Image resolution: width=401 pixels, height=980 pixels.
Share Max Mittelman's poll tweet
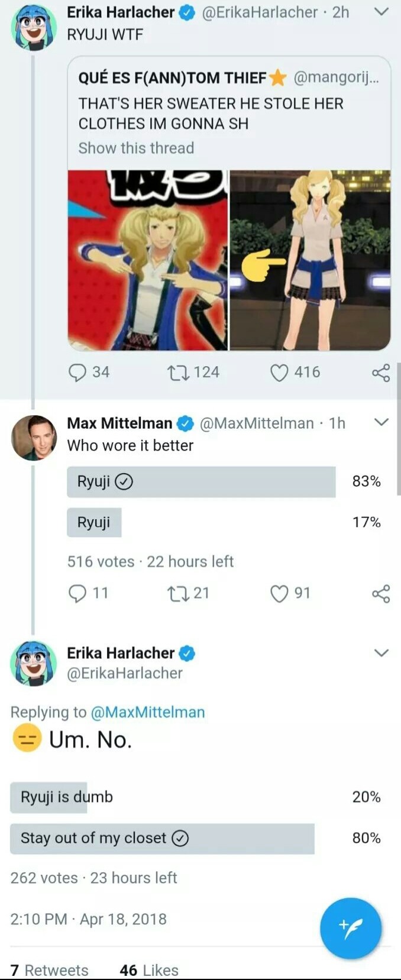381,593
